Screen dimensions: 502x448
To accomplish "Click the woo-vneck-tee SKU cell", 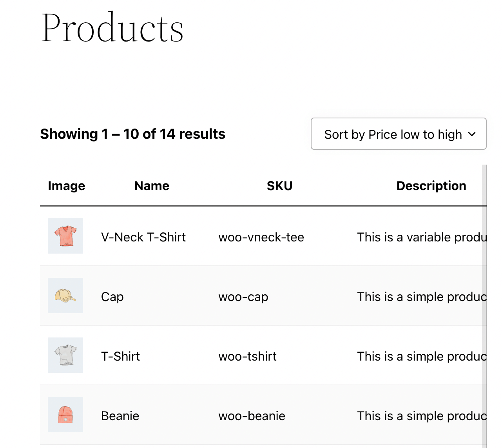I will (x=261, y=237).
